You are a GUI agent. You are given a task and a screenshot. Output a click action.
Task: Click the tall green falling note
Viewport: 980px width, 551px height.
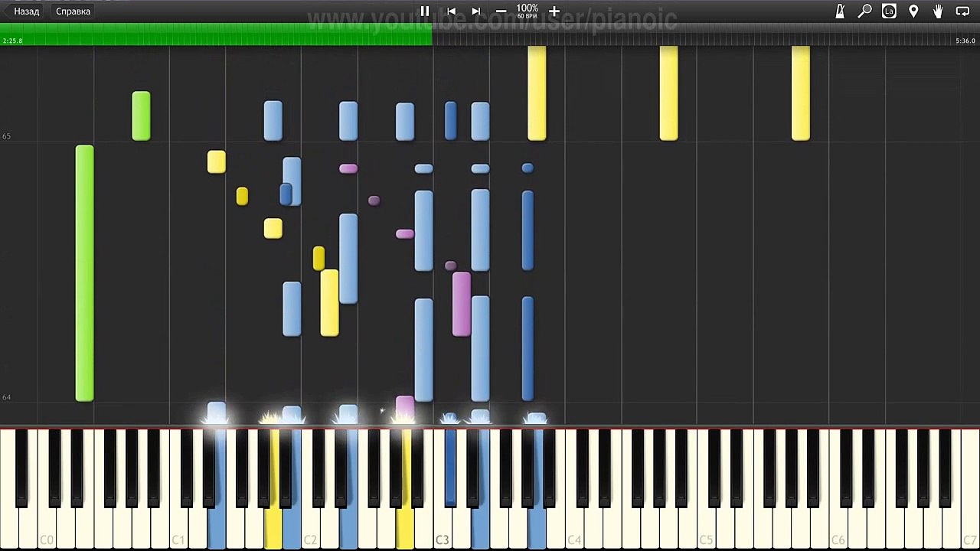tap(85, 273)
